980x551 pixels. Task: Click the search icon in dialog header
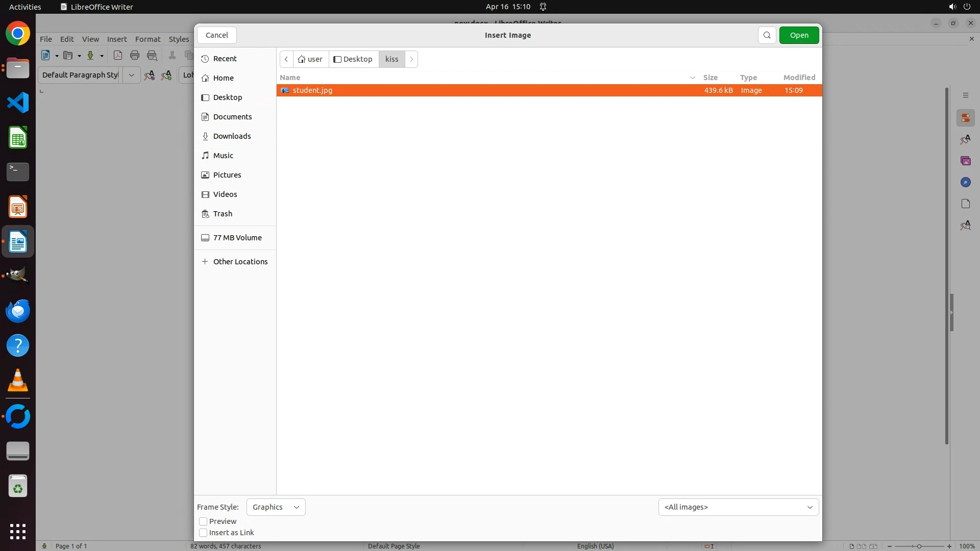click(767, 35)
